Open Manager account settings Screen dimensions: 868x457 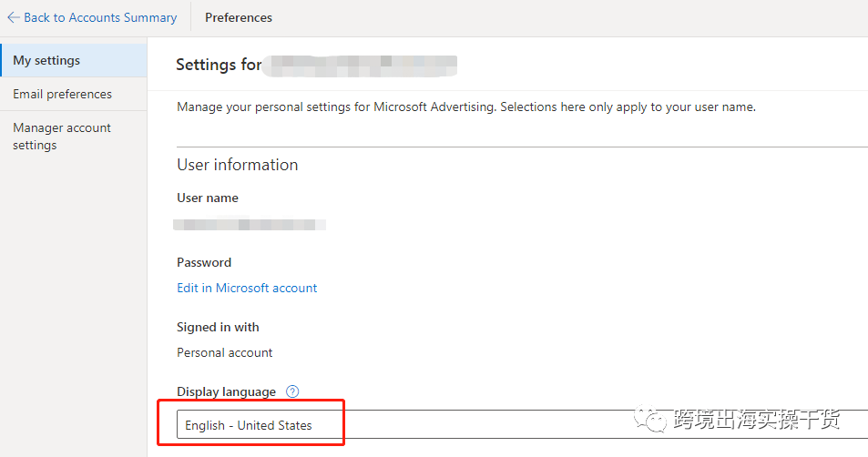click(x=62, y=137)
